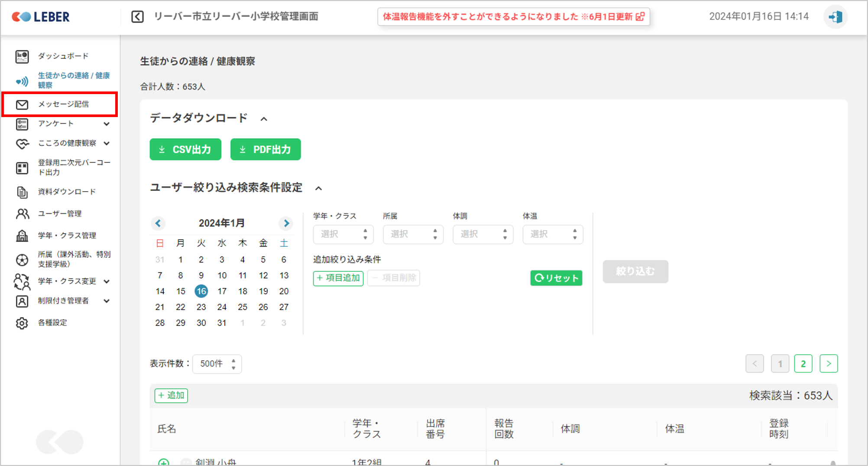
Task: Expand the アンケート submenu
Action: [107, 124]
